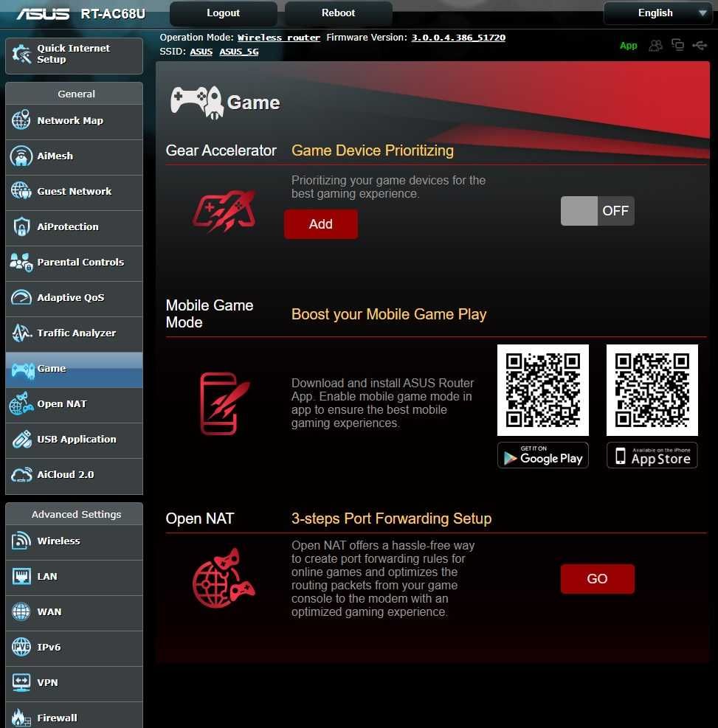The image size is (718, 728).
Task: Click the App Store badge
Action: pyautogui.click(x=652, y=455)
